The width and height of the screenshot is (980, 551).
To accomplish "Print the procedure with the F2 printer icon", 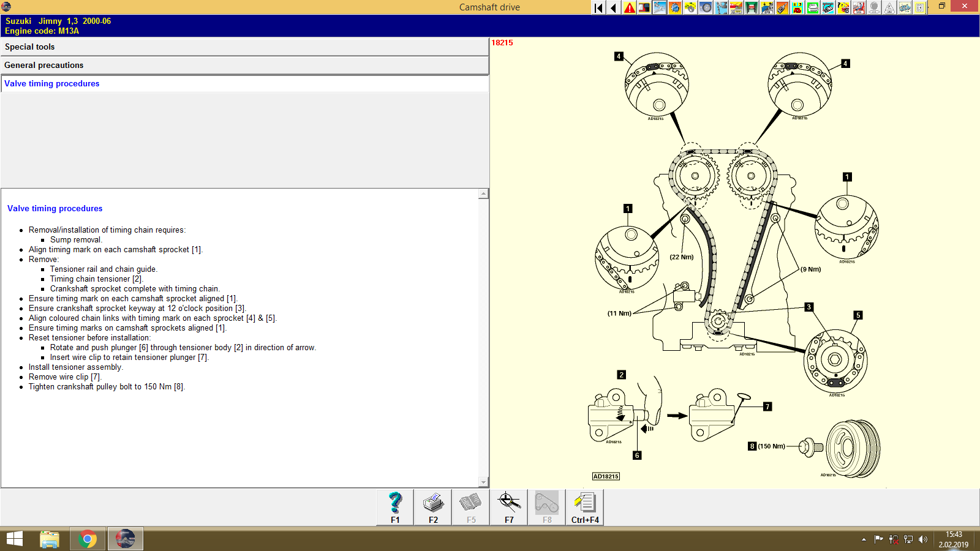I will point(433,507).
